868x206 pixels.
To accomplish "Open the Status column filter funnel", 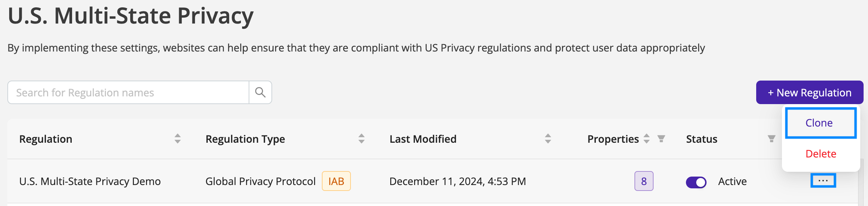I will (772, 139).
